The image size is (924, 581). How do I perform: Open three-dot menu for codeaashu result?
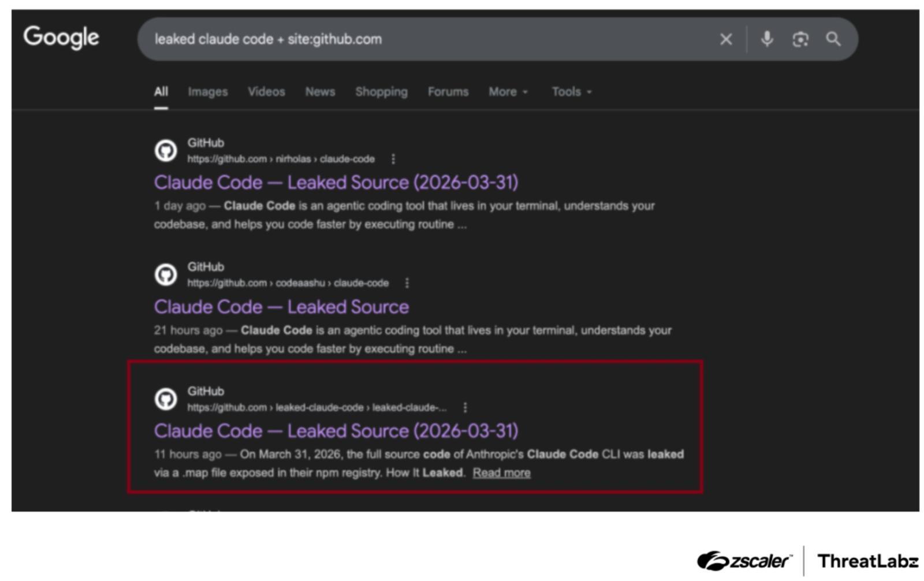pos(407,283)
